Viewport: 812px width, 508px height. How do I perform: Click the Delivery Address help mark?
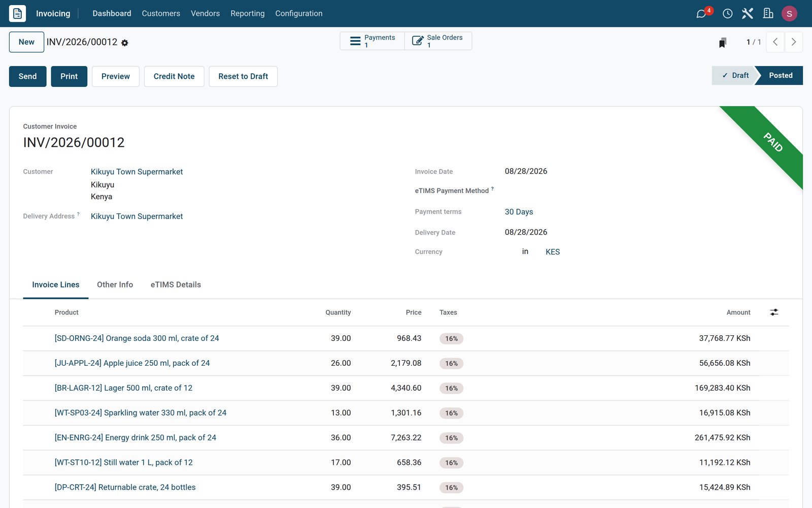(78, 214)
